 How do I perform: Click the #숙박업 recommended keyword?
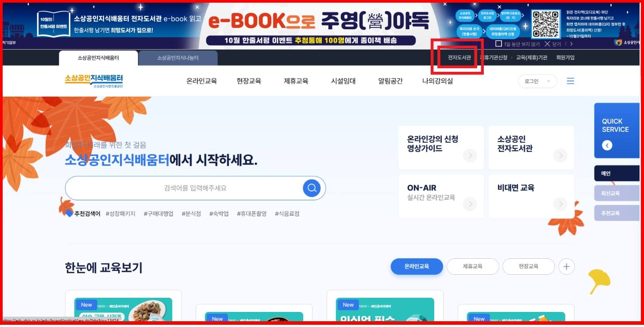click(219, 214)
